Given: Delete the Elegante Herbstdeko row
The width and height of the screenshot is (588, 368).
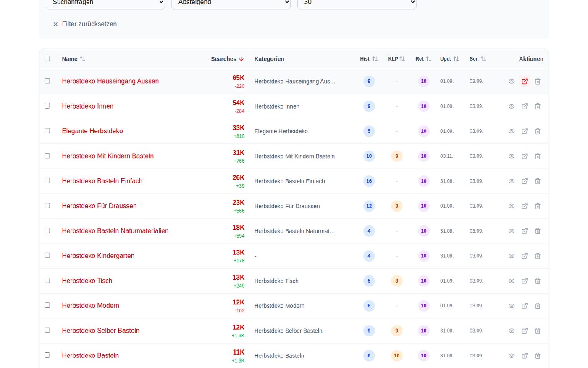Looking at the screenshot, I should pos(538,131).
